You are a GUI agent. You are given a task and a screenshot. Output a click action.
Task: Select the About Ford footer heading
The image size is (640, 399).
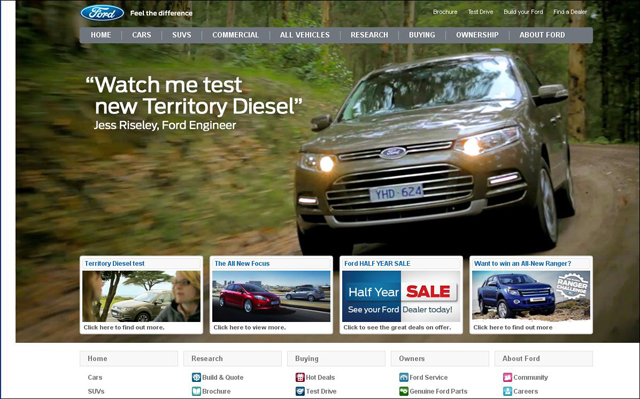(544, 359)
